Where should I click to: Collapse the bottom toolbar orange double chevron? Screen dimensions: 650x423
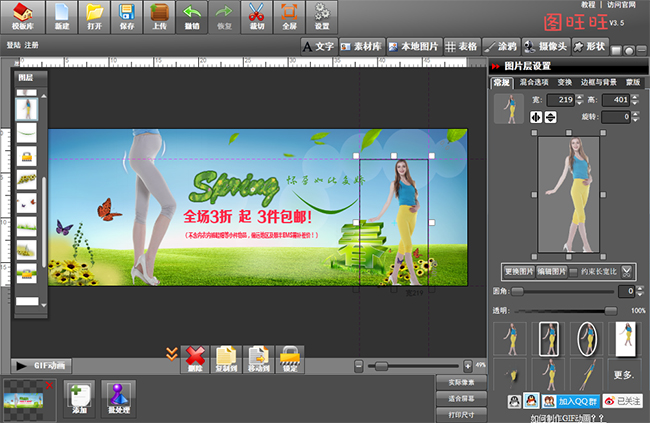172,354
